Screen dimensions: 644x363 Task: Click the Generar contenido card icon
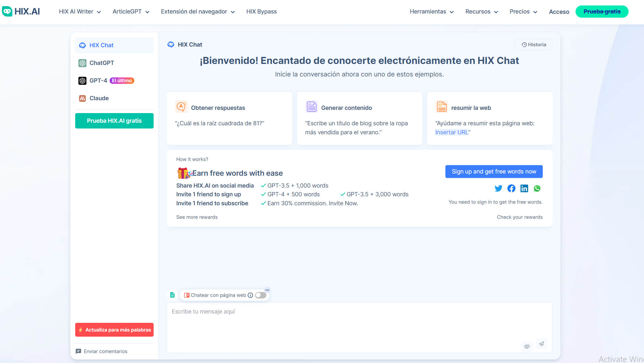pos(311,107)
